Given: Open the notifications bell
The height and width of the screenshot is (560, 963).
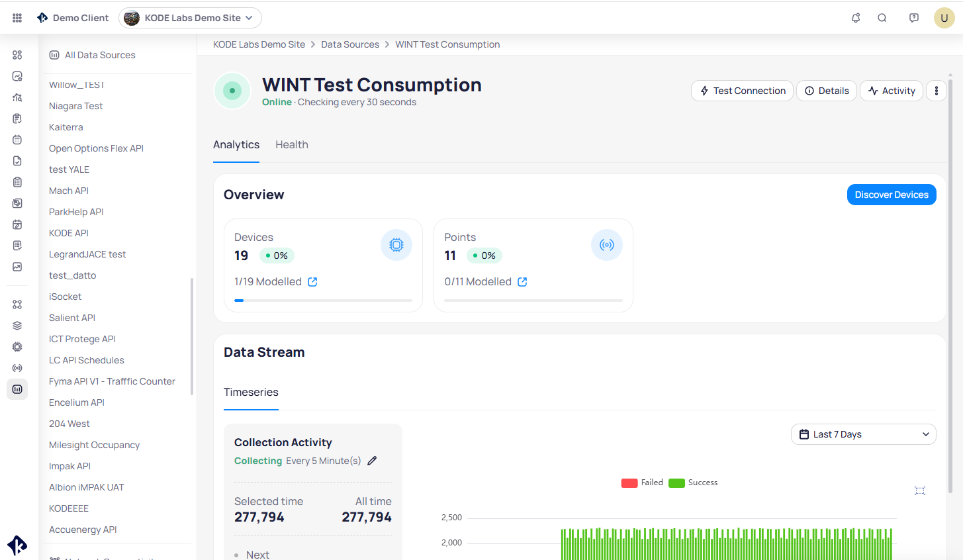Looking at the screenshot, I should click(856, 18).
